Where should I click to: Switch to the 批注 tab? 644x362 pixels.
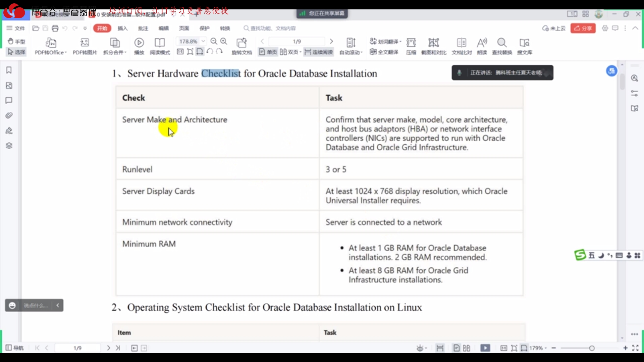click(x=143, y=28)
